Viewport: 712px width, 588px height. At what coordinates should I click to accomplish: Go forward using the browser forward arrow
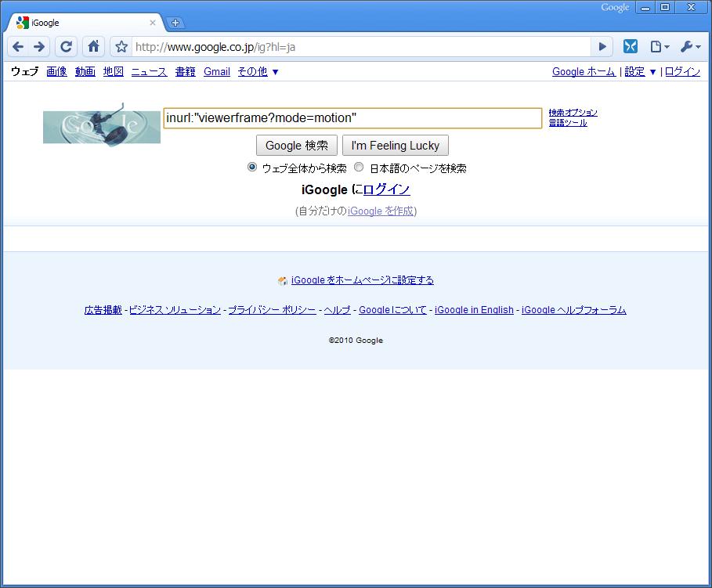[39, 46]
